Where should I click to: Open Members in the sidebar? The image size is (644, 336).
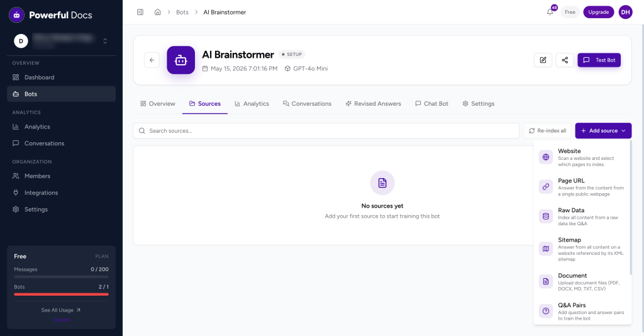click(x=61, y=176)
